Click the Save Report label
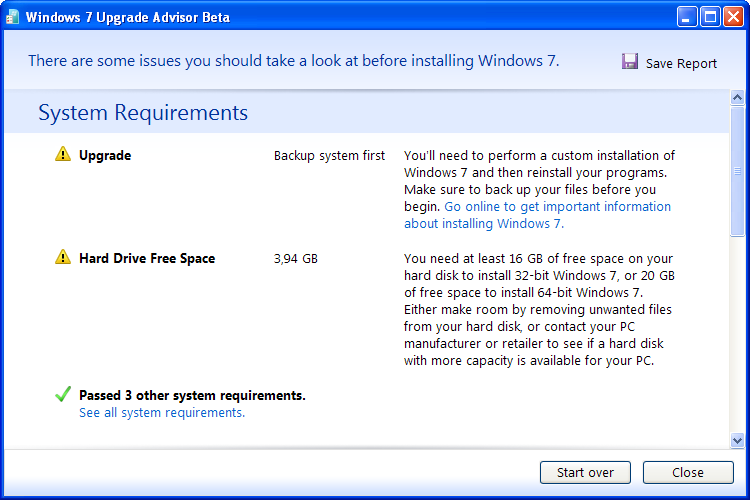Viewport: 750px width, 500px height. (681, 64)
